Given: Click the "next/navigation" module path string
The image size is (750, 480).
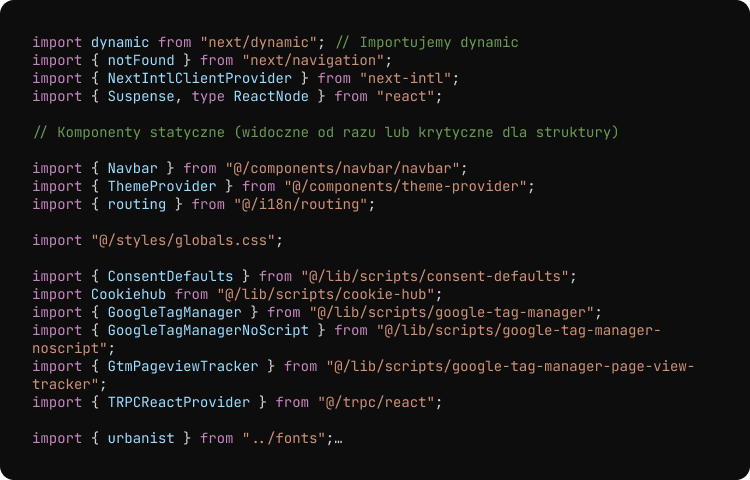Looking at the screenshot, I should pos(308,60).
